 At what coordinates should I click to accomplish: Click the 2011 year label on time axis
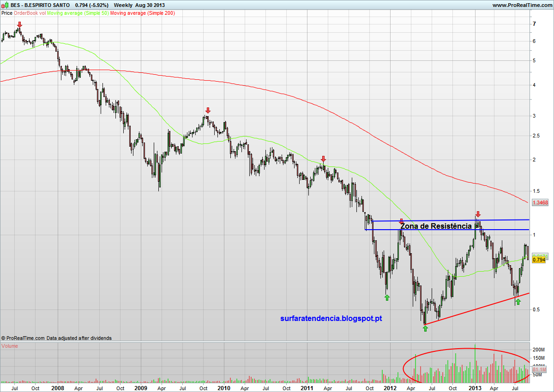[x=307, y=388]
